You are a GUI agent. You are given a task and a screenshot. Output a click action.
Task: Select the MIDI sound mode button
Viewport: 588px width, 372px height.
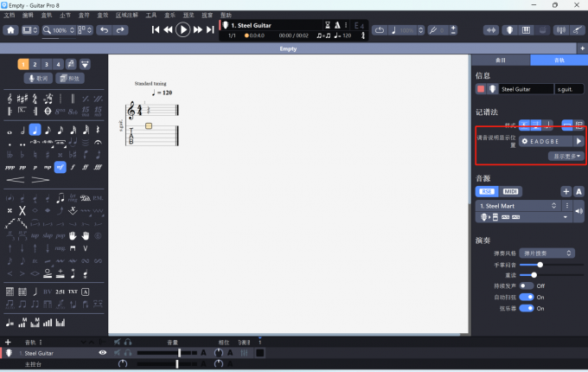coord(511,191)
